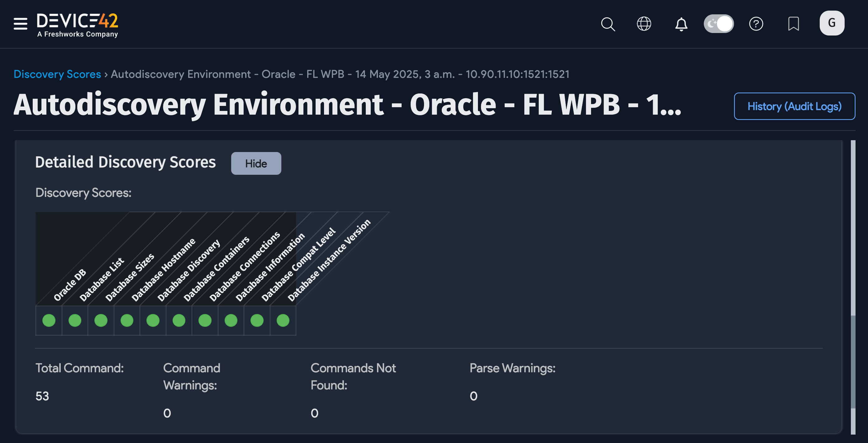This screenshot has width=868, height=443.
Task: Toggle the dark mode switch
Action: (x=718, y=23)
